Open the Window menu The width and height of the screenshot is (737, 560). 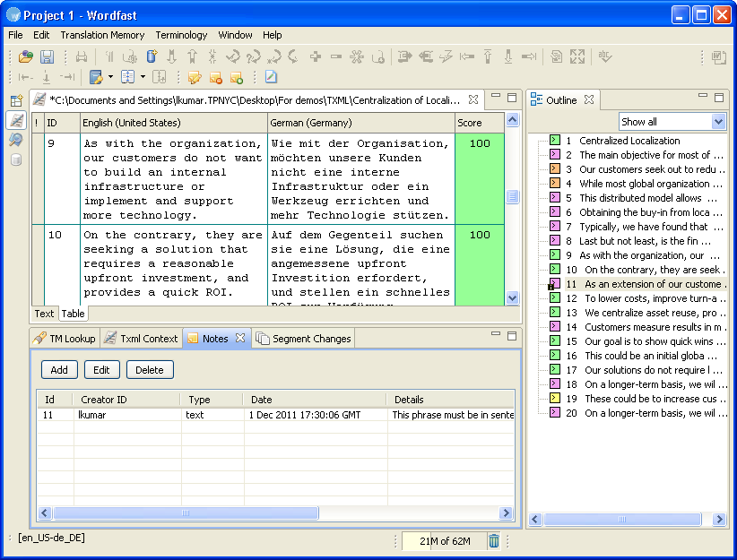[x=235, y=35]
